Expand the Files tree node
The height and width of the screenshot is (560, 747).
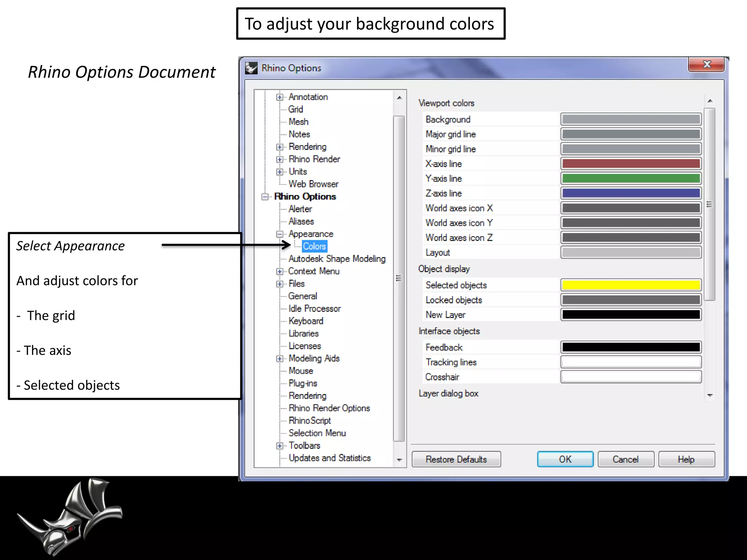[x=280, y=284]
